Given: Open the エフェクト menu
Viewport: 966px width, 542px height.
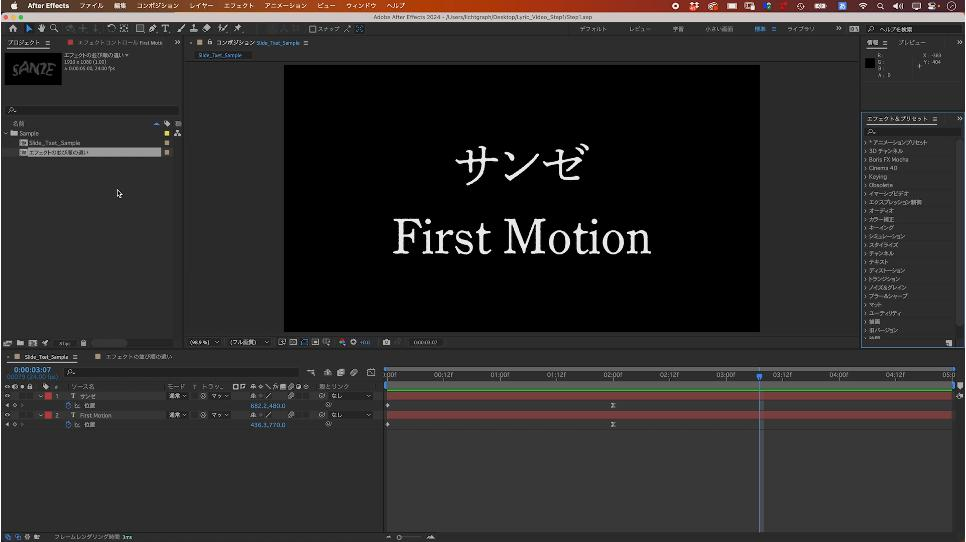Looking at the screenshot, I should tap(239, 6).
